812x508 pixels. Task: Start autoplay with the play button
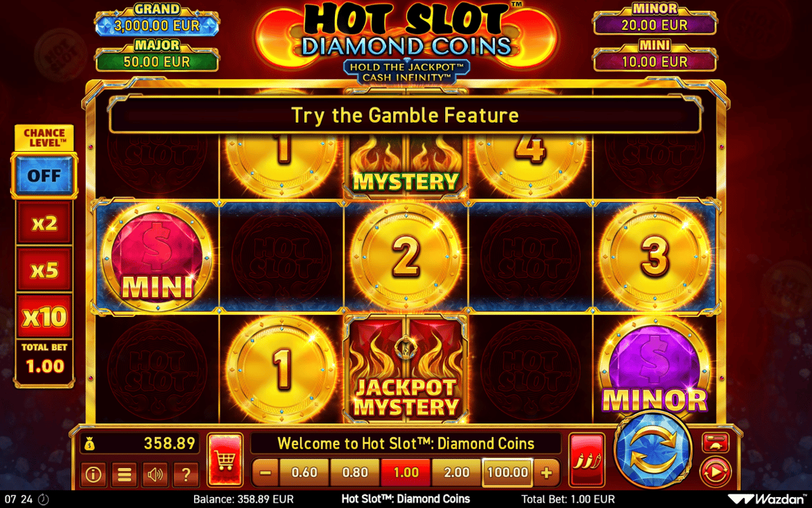[x=715, y=469]
